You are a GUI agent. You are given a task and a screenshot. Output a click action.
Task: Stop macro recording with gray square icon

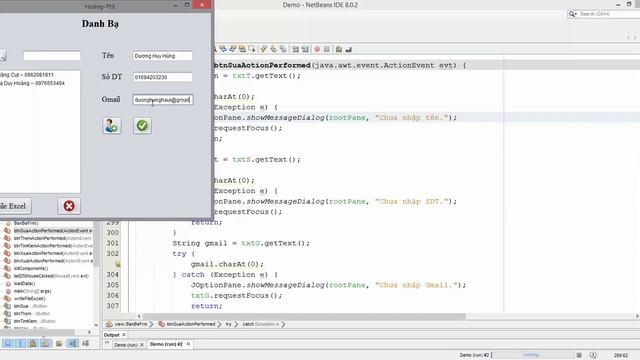327,49
